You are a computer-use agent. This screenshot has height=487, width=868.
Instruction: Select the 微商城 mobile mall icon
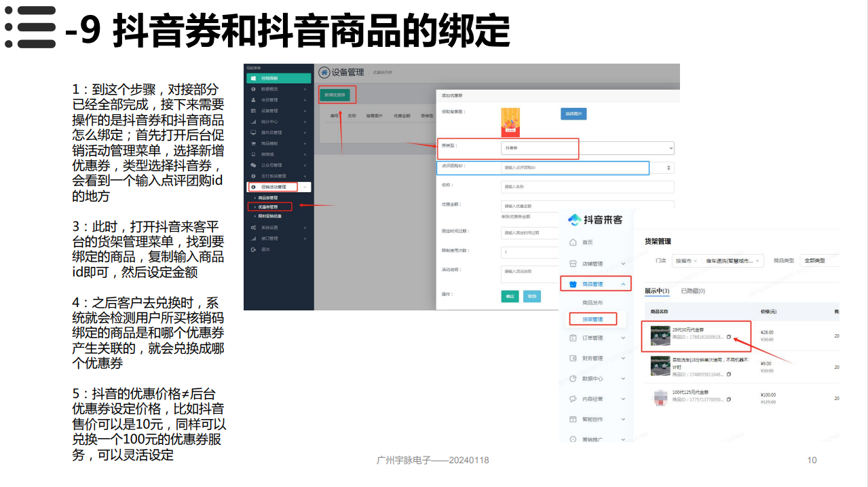click(x=252, y=154)
